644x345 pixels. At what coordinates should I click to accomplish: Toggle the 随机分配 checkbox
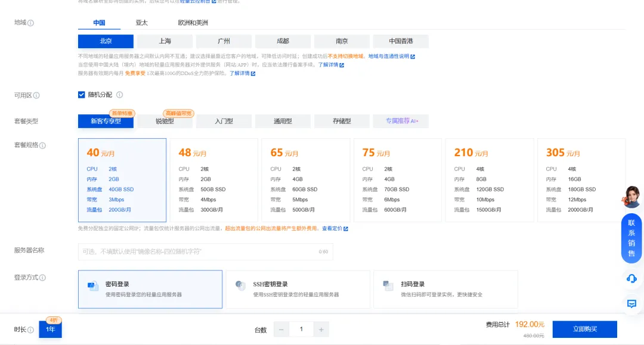click(x=81, y=95)
